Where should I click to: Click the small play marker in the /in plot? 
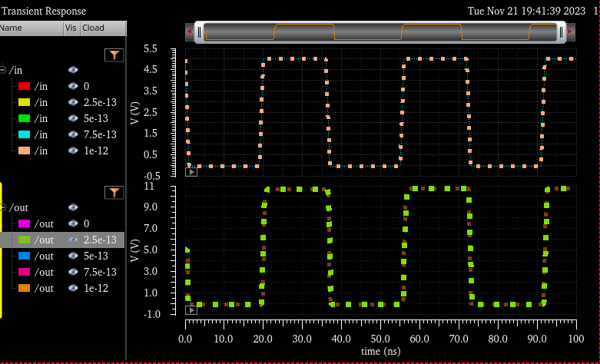point(191,172)
